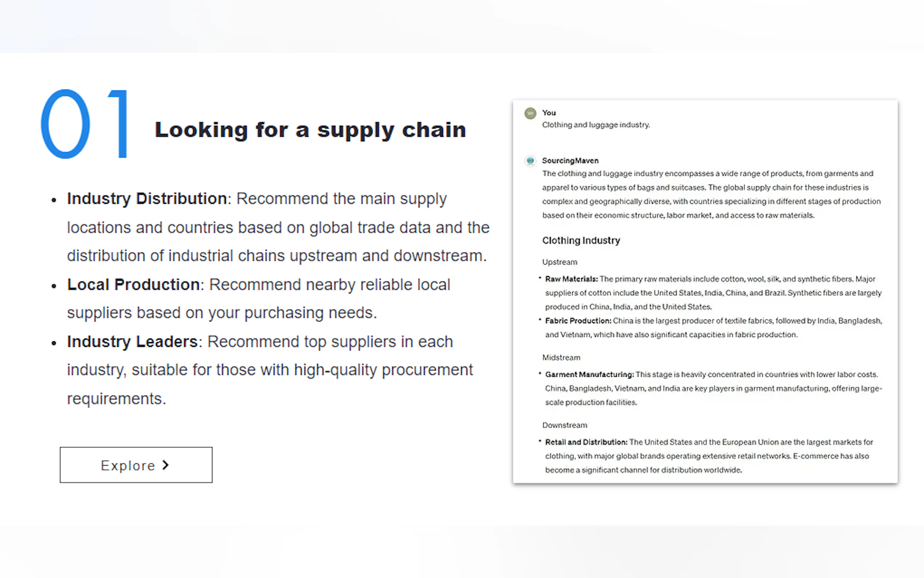
Task: Click the 'SourcingMaven' name in the chat
Action: point(570,161)
